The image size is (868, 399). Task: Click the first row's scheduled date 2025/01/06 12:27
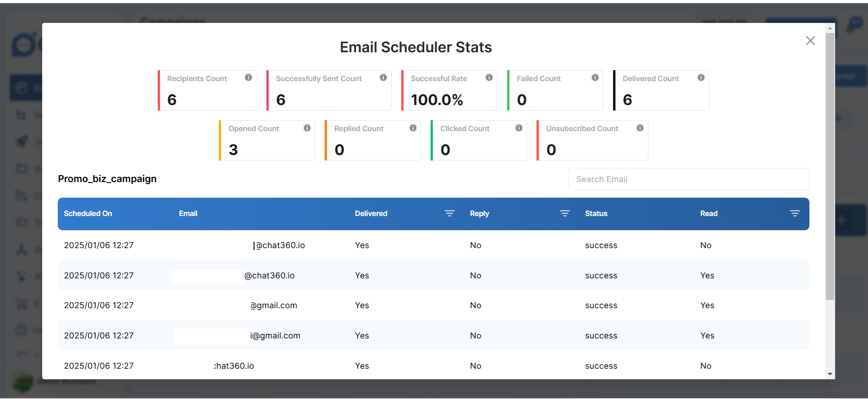pyautogui.click(x=99, y=245)
